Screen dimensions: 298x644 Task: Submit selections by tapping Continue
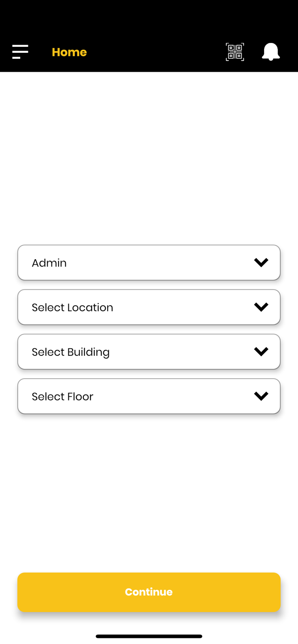[149, 592]
